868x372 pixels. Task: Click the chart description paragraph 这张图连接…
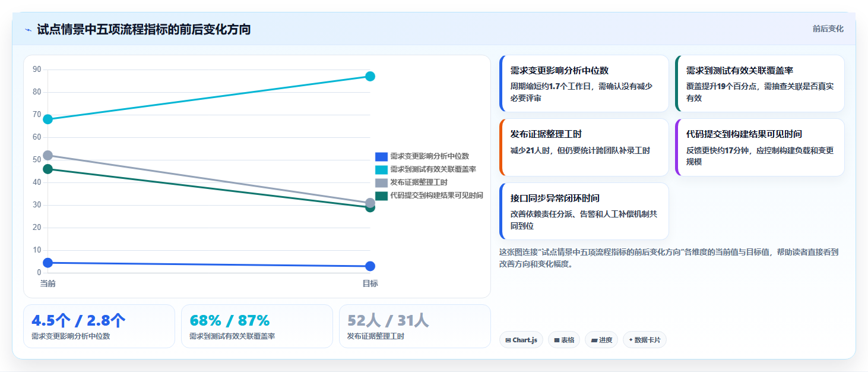pos(669,258)
